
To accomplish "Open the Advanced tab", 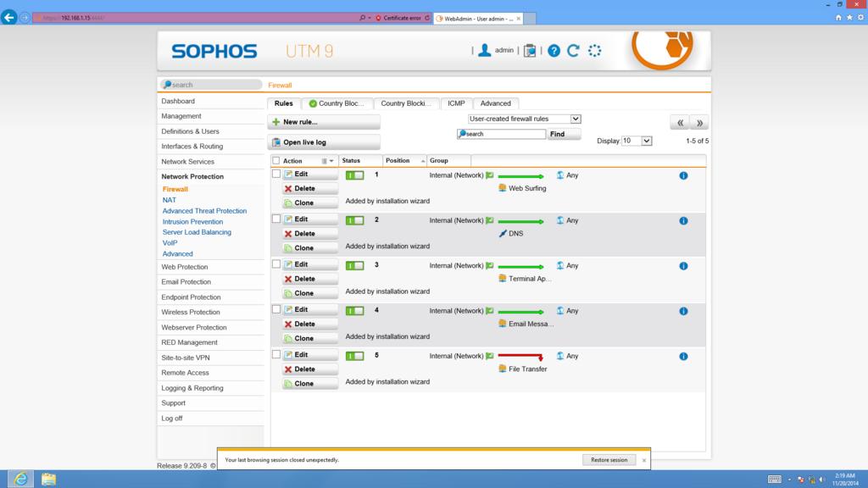I will [x=495, y=103].
